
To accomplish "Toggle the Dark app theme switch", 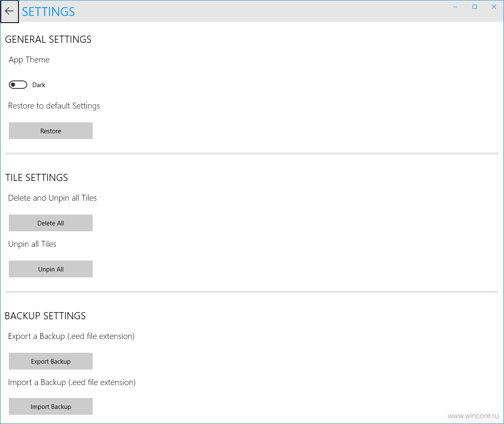I will 18,85.
